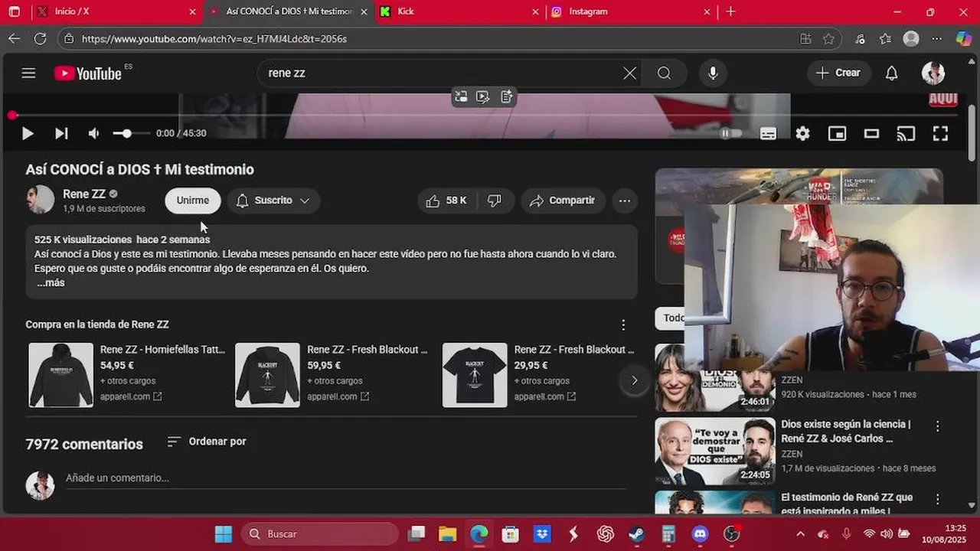Open the Copilot sidebar
Viewport: 980px width, 551px height.
pos(964,38)
